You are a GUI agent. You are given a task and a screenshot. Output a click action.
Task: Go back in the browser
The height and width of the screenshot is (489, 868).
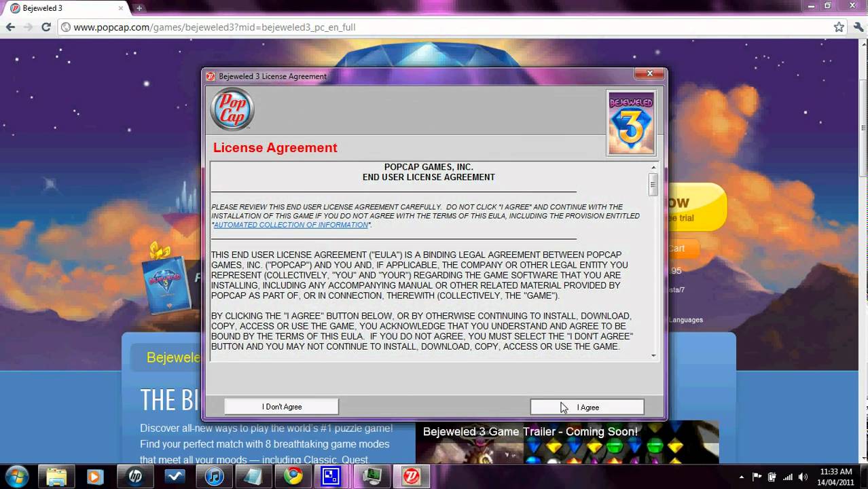point(10,27)
